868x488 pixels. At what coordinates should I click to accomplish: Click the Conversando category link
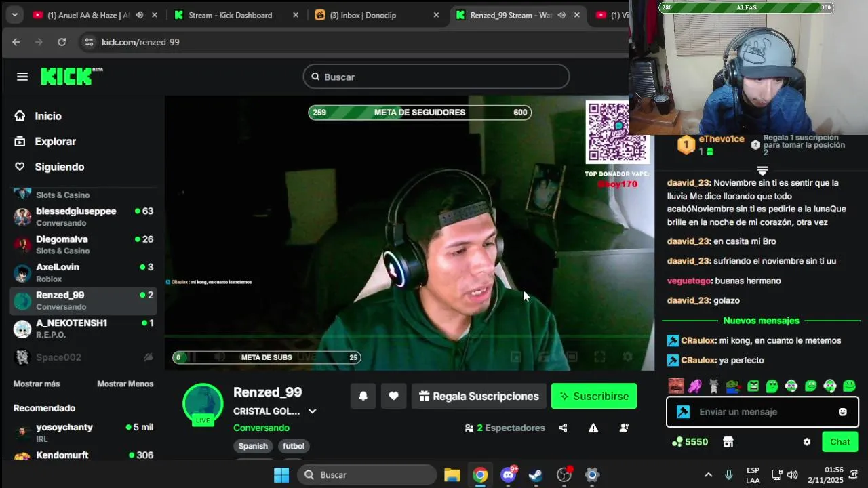click(261, 428)
